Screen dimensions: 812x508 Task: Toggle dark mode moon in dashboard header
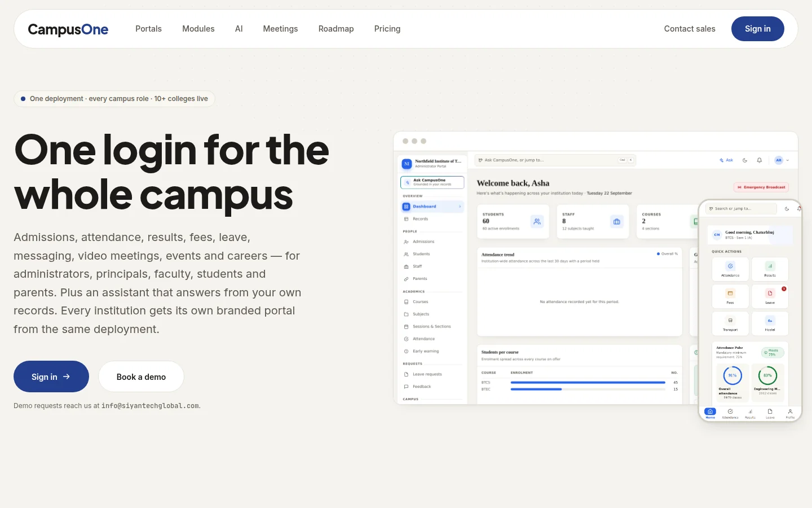click(x=745, y=160)
